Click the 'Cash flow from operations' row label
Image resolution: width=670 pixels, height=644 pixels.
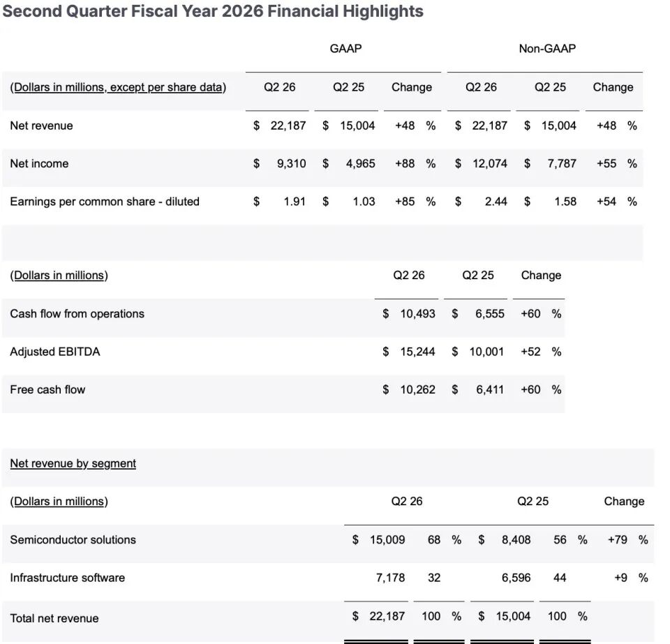[x=77, y=314]
